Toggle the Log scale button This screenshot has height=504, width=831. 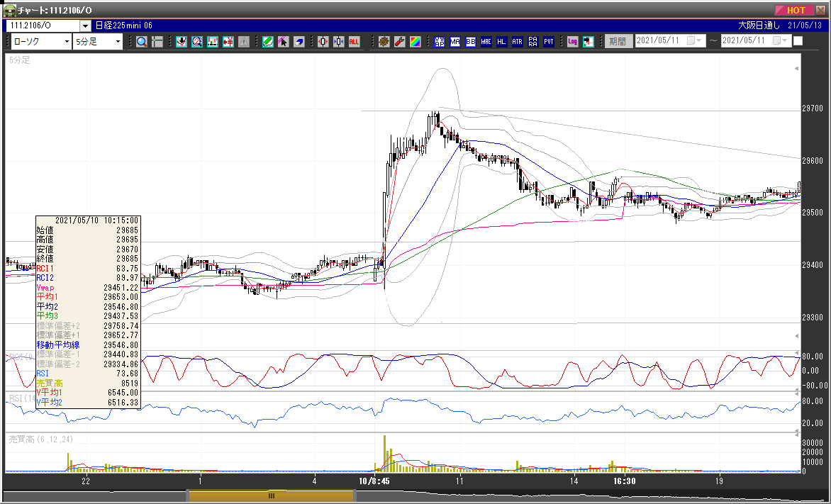tap(572, 41)
